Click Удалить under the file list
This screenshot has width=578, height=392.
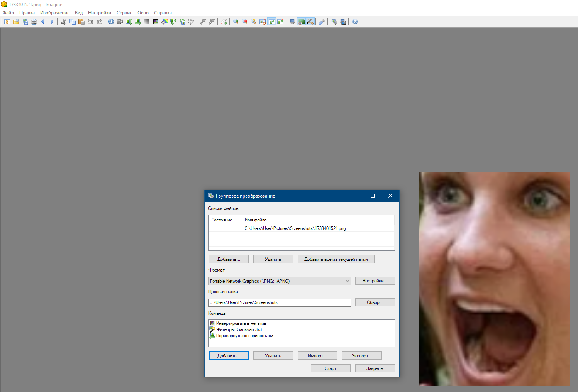[x=273, y=259]
